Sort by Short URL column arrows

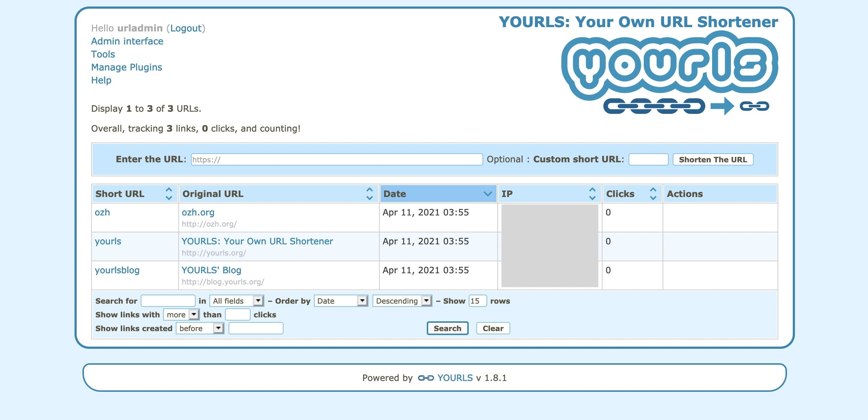pyautogui.click(x=169, y=194)
